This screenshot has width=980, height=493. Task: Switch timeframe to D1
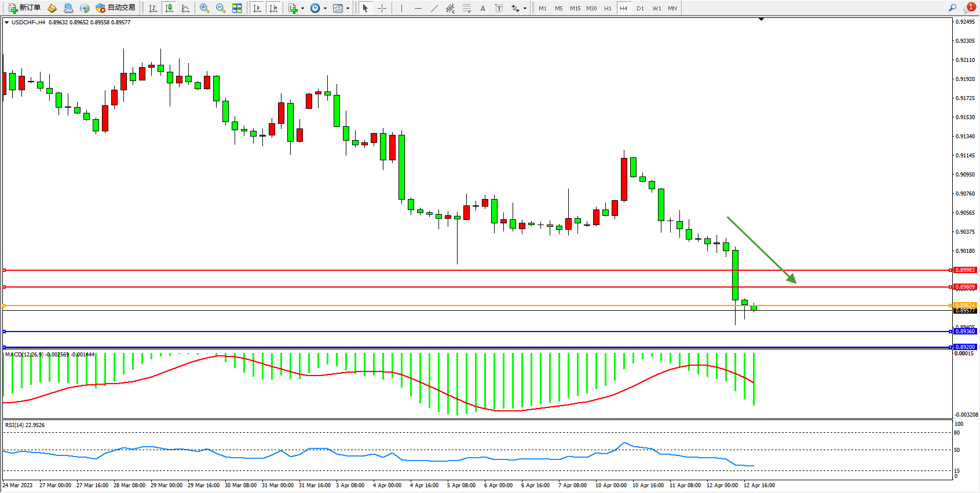coord(640,8)
